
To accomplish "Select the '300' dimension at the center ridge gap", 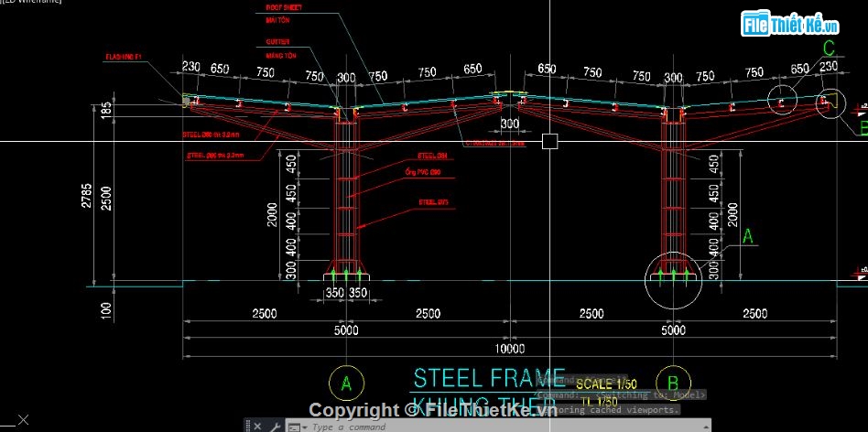I will (x=510, y=124).
